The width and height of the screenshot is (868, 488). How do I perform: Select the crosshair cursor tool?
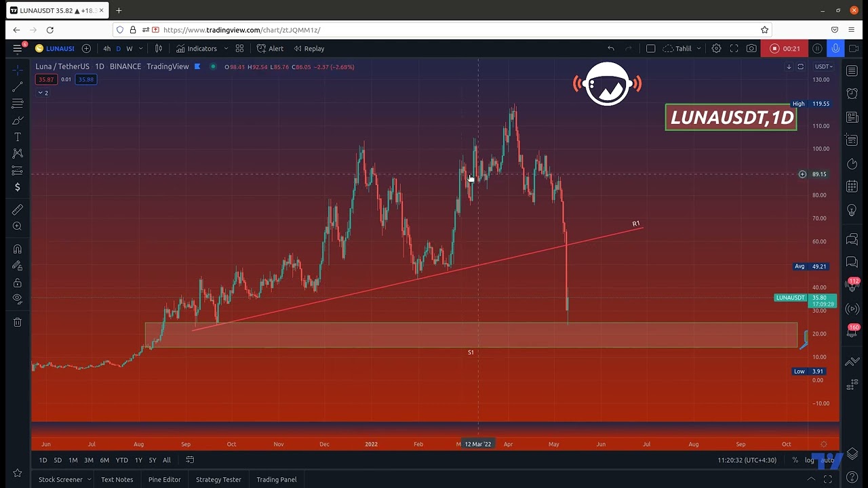(18, 70)
